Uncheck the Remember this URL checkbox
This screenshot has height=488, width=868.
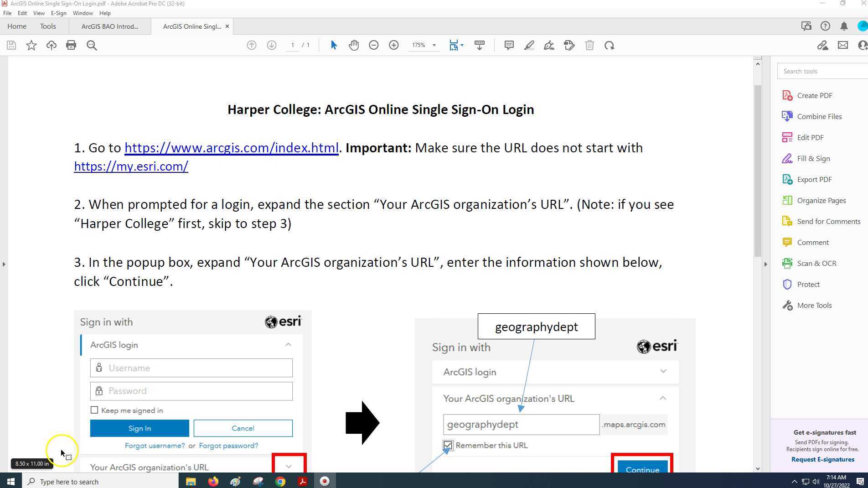tap(447, 445)
